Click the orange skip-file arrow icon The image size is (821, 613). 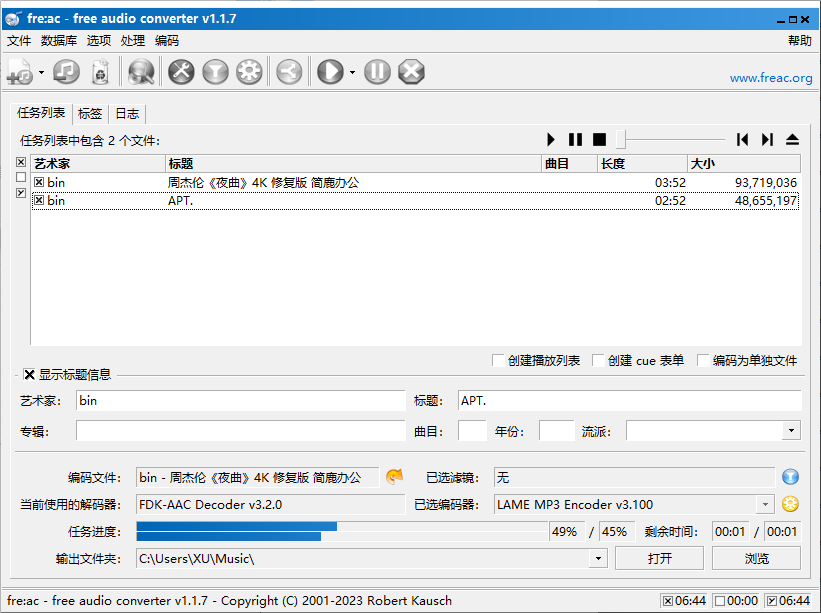click(394, 477)
